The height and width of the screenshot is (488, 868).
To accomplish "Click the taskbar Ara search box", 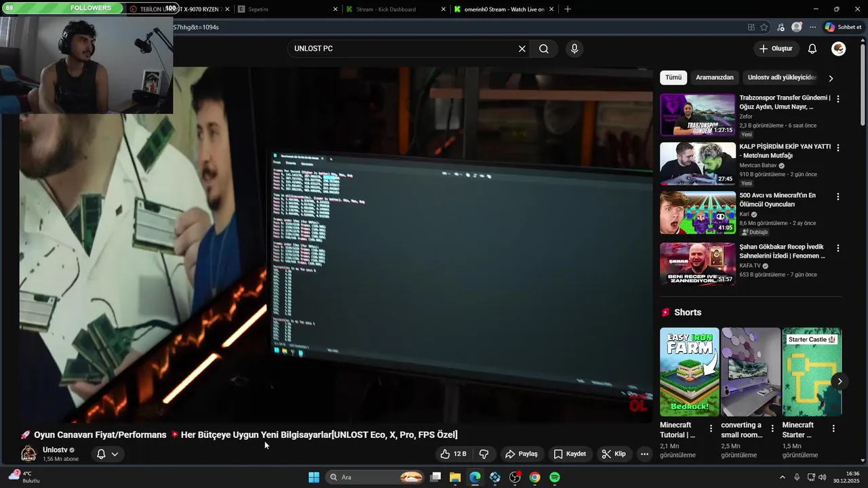I will click(375, 477).
